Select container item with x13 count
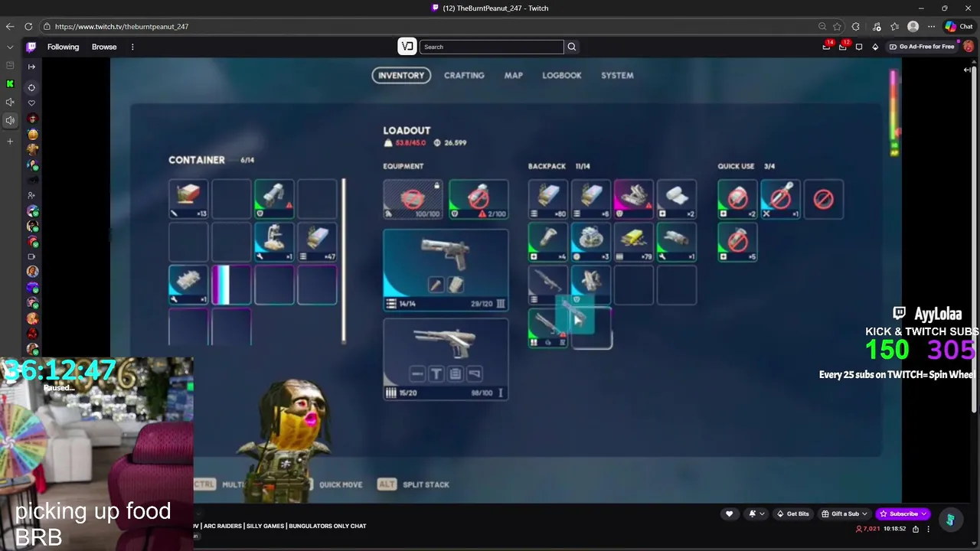The image size is (980, 551). coord(188,199)
